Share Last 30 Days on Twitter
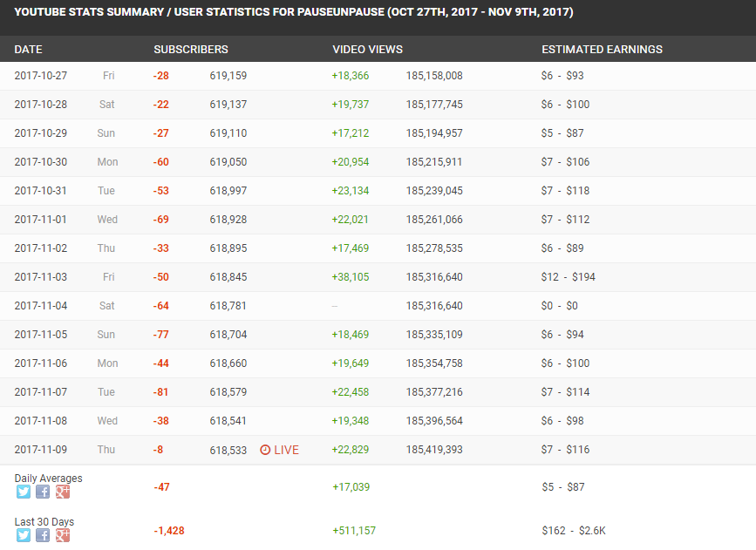Viewport: 756px width, 550px height. click(x=24, y=535)
